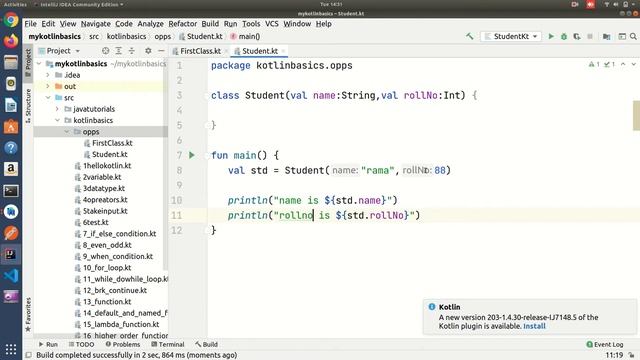Hide the Project panel with minus icon

(161, 51)
